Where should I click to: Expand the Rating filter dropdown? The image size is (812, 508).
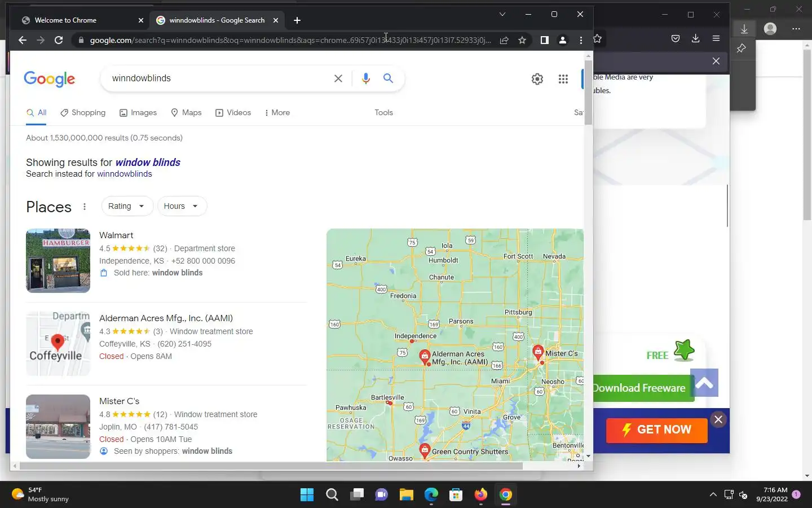tap(126, 206)
